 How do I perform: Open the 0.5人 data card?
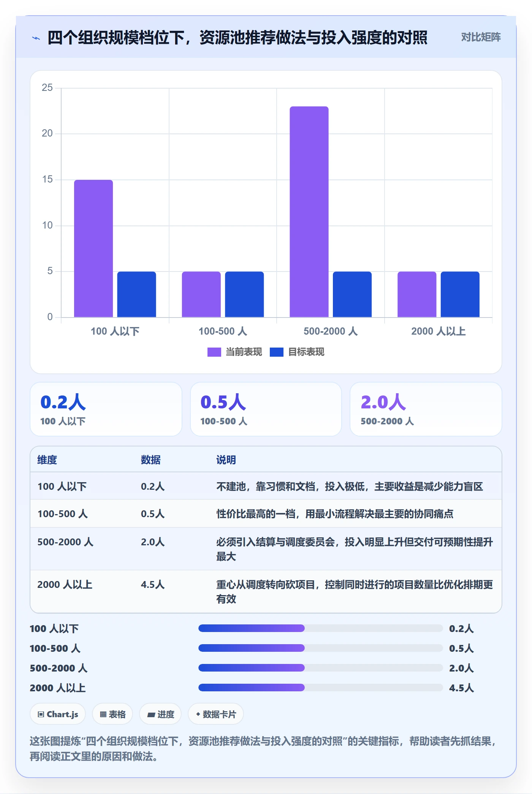266,409
